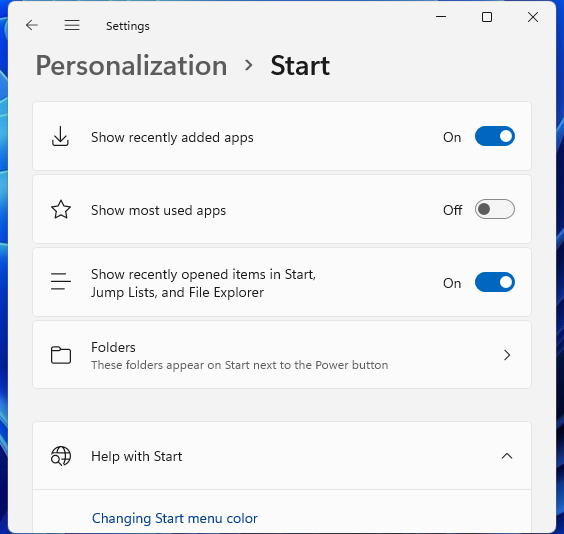Click the download icon beside recently added apps

(x=60, y=136)
